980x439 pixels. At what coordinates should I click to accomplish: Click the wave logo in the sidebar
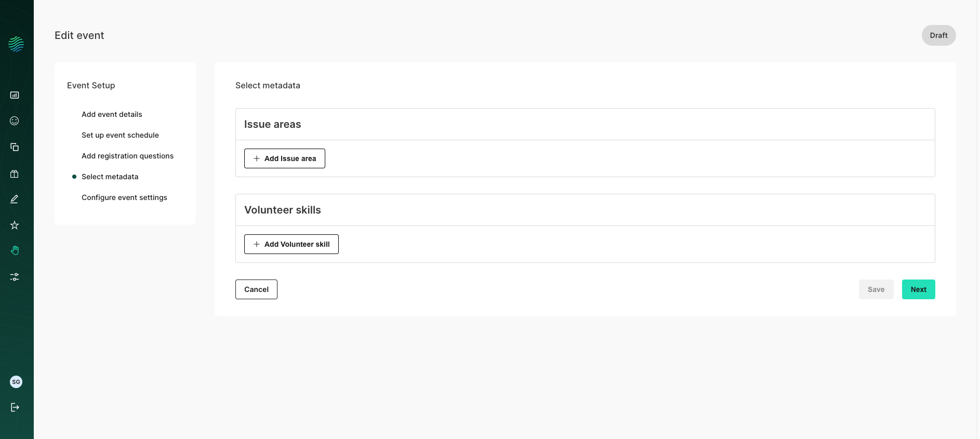click(16, 44)
